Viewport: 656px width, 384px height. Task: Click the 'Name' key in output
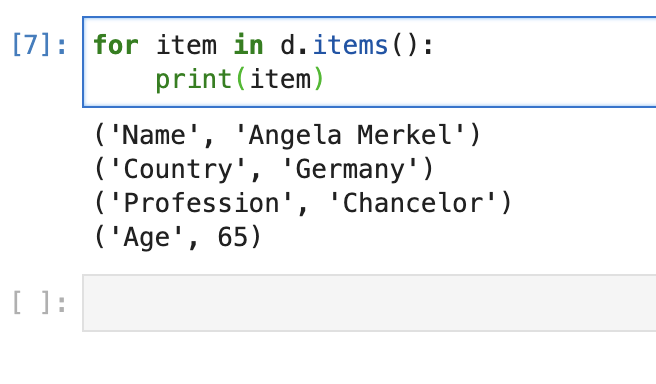tap(154, 135)
